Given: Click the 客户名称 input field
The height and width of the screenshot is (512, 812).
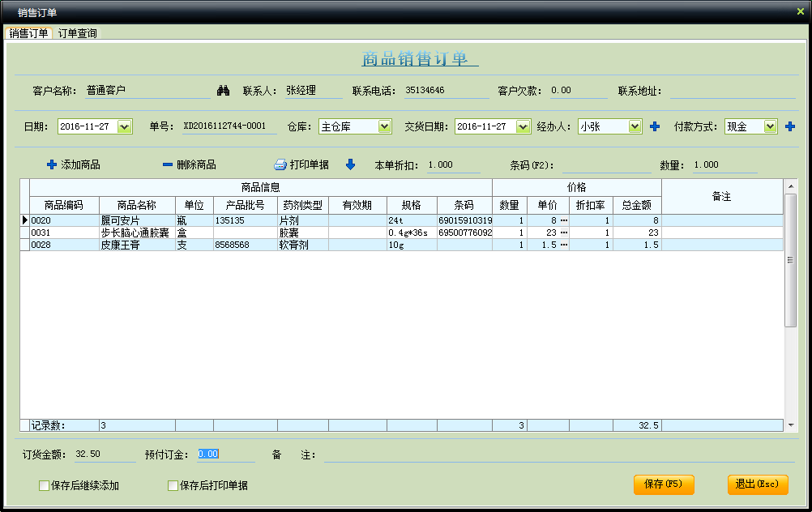Looking at the screenshot, I should coord(148,91).
